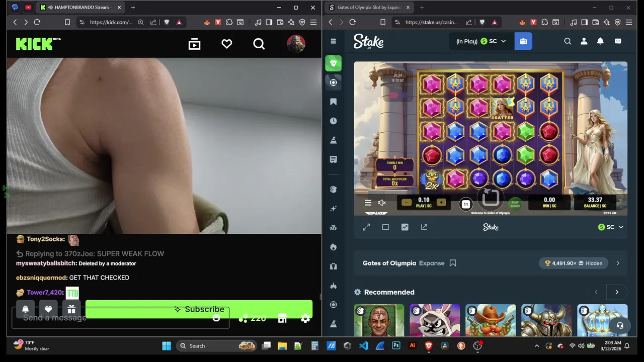Image resolution: width=644 pixels, height=362 pixels.
Task: Open chat settings gear icon
Action: [x=305, y=318]
